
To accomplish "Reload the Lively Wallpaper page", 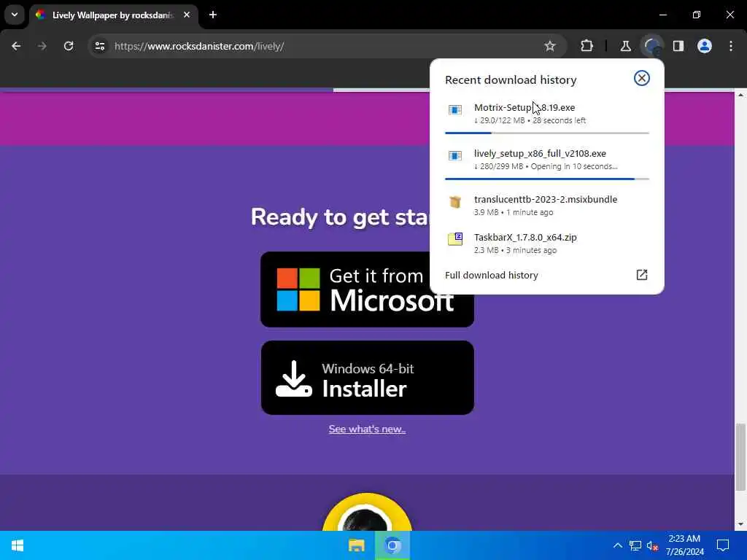I will click(x=69, y=46).
